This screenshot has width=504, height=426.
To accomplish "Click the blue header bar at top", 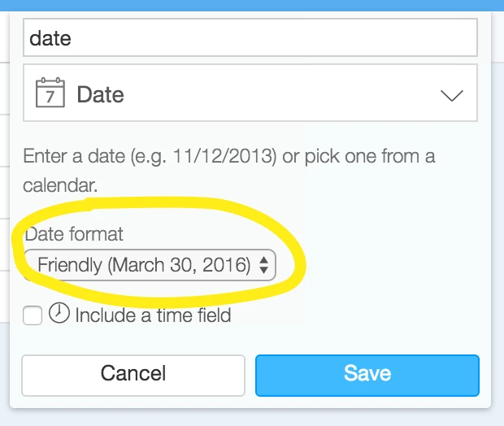I will (252, 6).
